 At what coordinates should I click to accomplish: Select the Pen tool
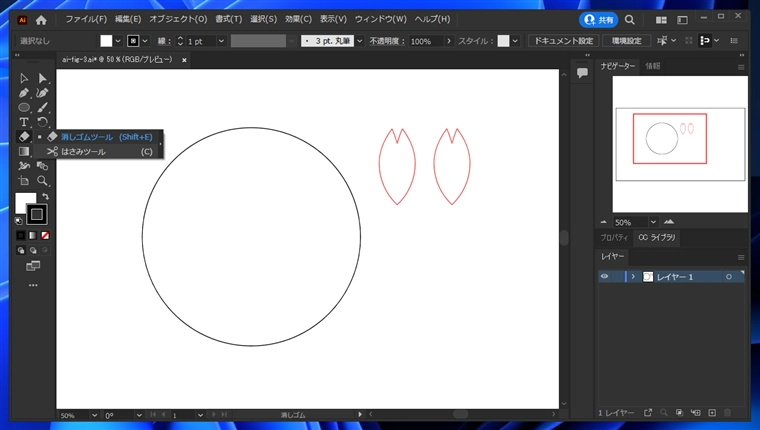pyautogui.click(x=24, y=93)
